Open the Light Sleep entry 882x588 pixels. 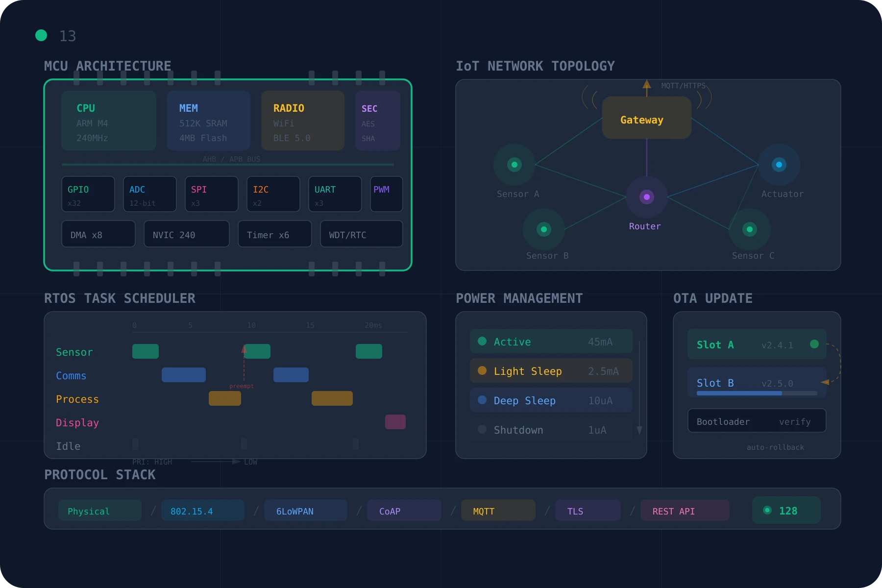coord(550,371)
